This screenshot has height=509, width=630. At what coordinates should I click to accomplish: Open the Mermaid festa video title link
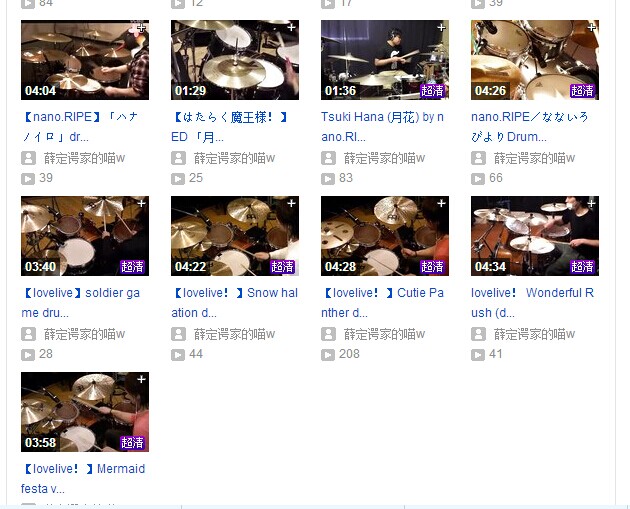pyautogui.click(x=83, y=478)
